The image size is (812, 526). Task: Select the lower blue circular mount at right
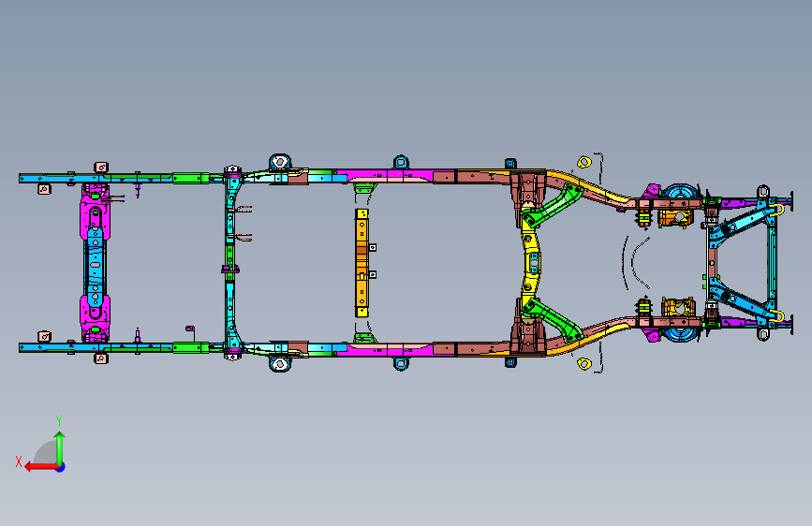pos(681,333)
